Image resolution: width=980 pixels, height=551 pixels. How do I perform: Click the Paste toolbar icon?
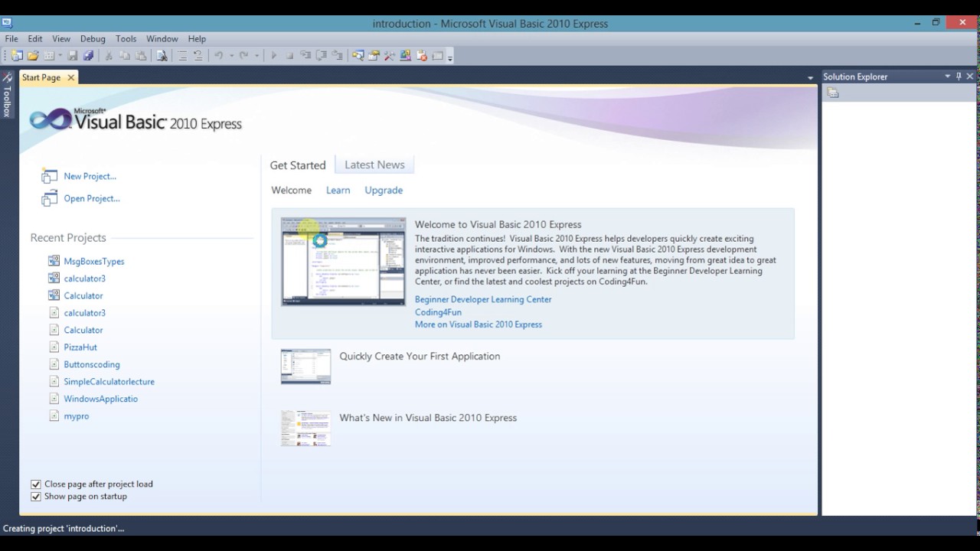[x=140, y=55]
